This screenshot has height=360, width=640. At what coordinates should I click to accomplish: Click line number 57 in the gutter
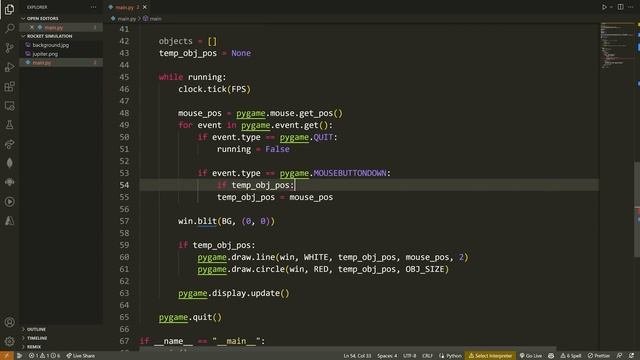pyautogui.click(x=124, y=221)
